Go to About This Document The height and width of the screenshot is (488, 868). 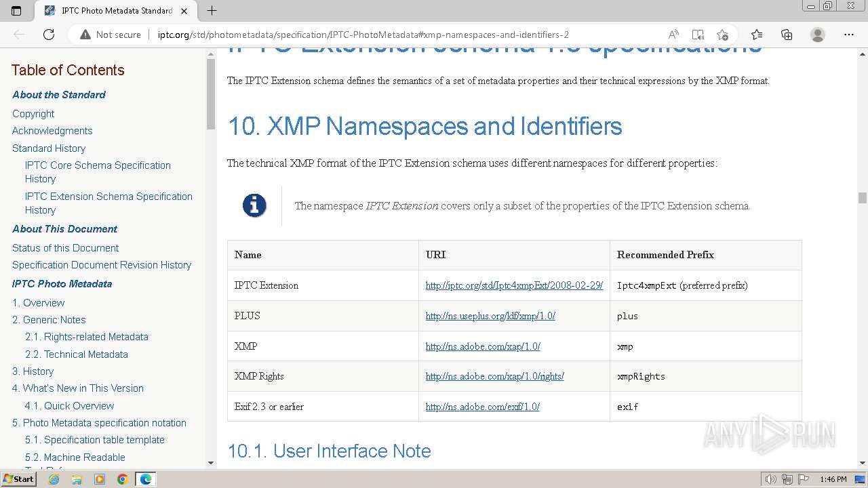click(65, 229)
